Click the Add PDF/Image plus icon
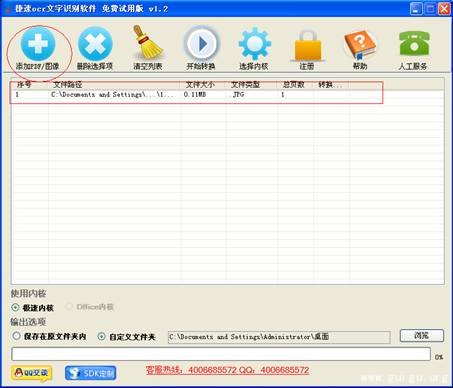Viewport: 453px width, 388px height. [x=38, y=44]
